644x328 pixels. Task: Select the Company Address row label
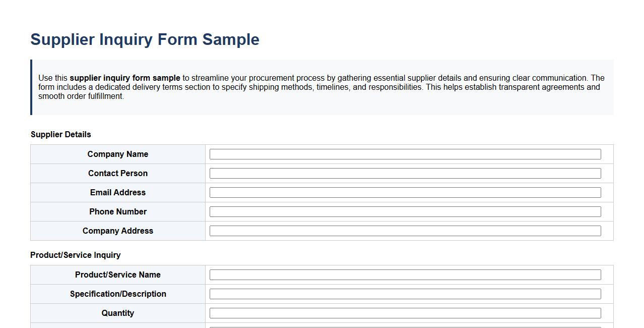click(117, 231)
